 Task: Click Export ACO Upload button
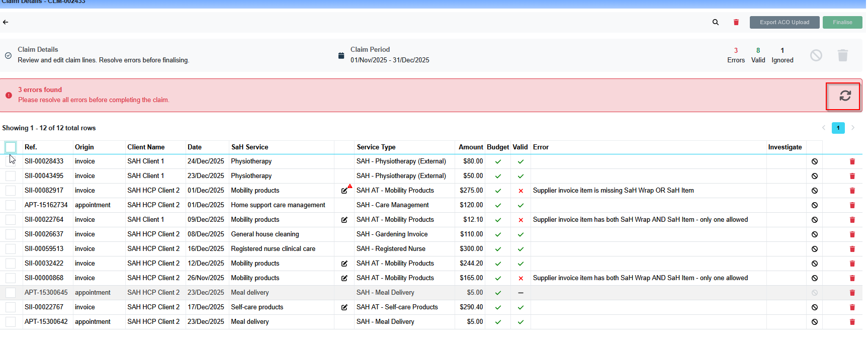coord(784,22)
